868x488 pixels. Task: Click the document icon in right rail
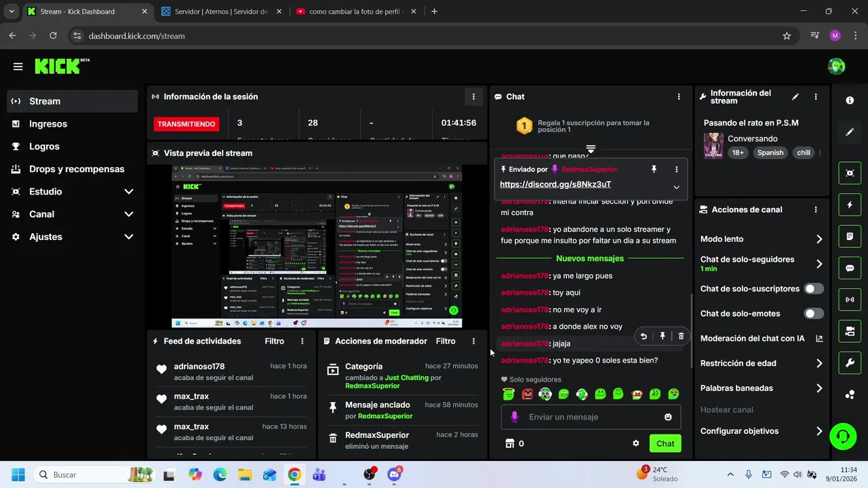pyautogui.click(x=850, y=237)
